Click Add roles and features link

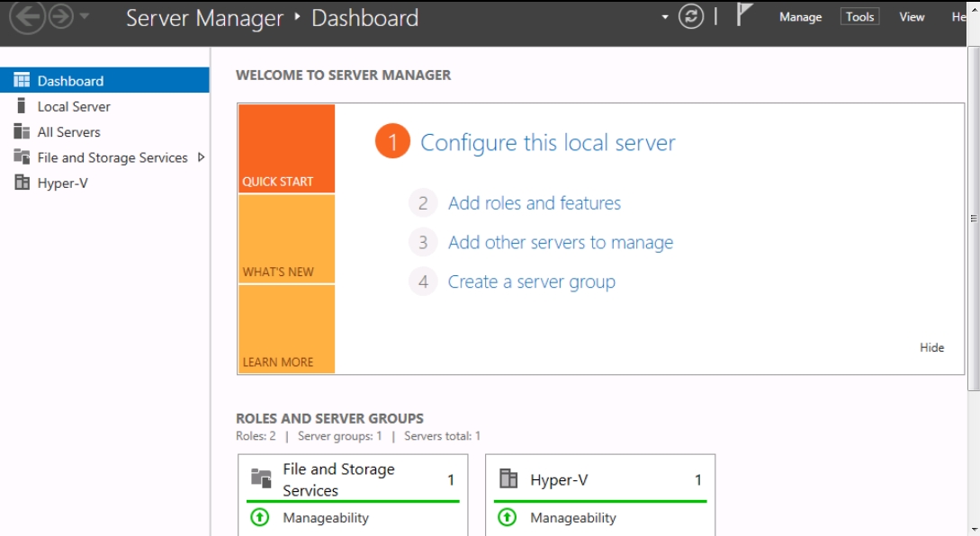pos(535,203)
